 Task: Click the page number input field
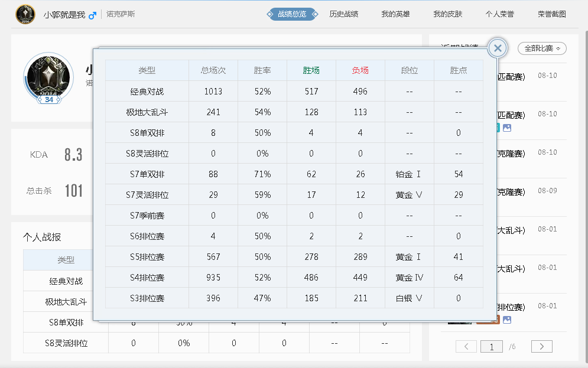(x=492, y=347)
